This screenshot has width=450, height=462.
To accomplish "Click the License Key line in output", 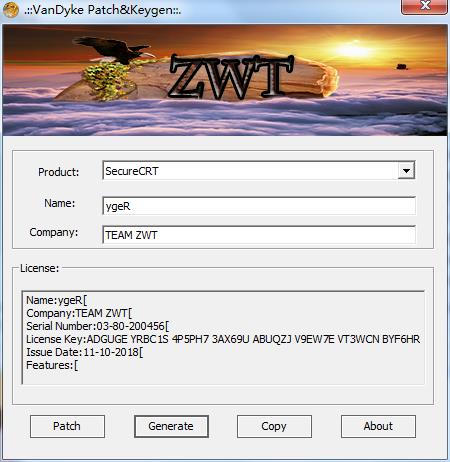I will point(223,339).
